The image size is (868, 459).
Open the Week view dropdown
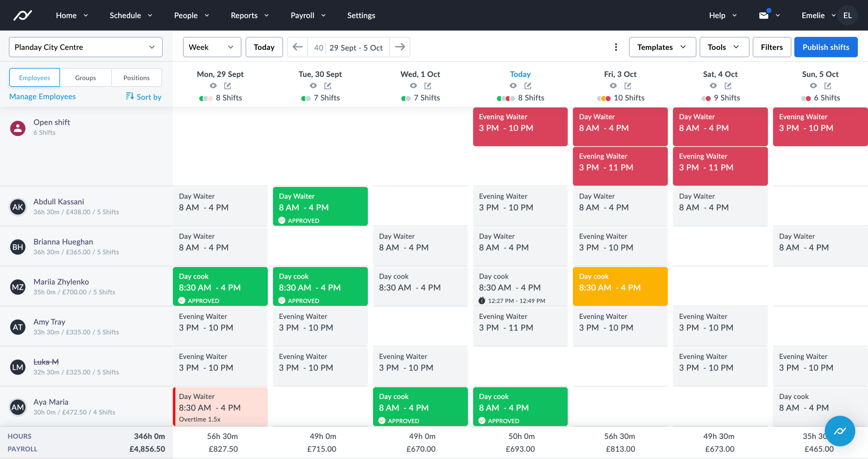(212, 47)
